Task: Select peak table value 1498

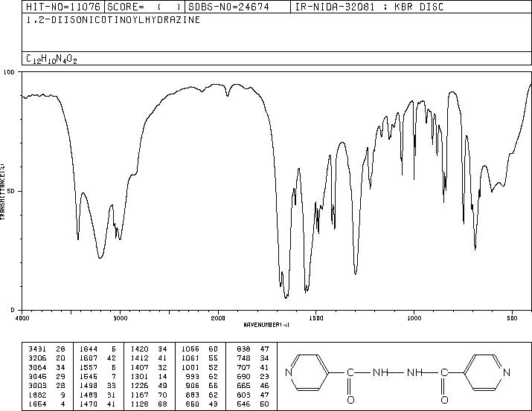Action: tap(89, 386)
